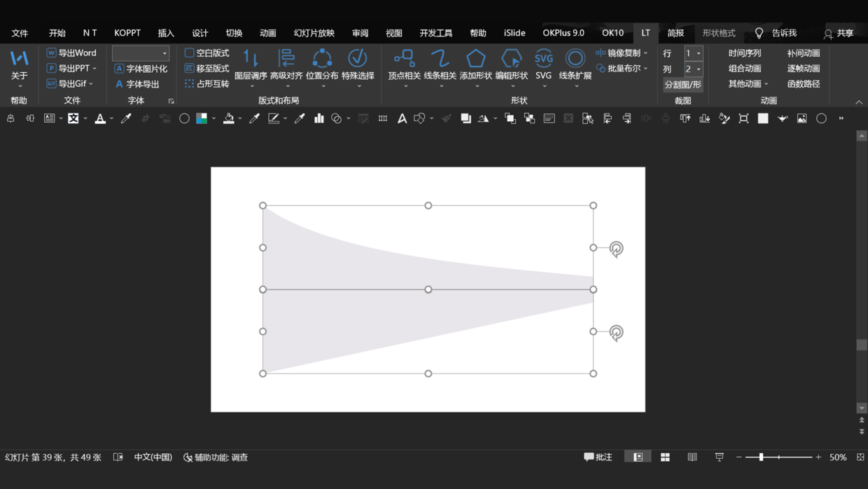The image size is (868, 489).
Task: Open the iSlide ribbon tab
Action: point(514,33)
